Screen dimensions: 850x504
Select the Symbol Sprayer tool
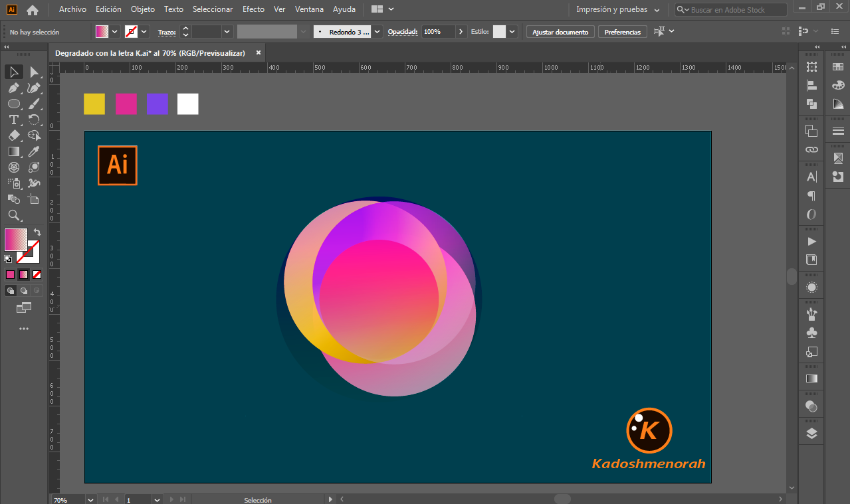click(x=14, y=183)
